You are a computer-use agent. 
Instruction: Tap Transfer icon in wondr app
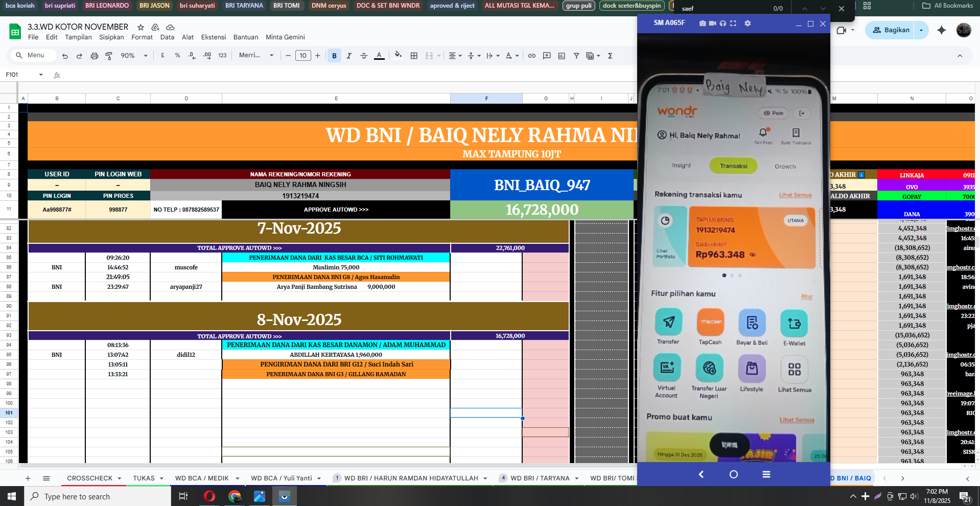[669, 322]
